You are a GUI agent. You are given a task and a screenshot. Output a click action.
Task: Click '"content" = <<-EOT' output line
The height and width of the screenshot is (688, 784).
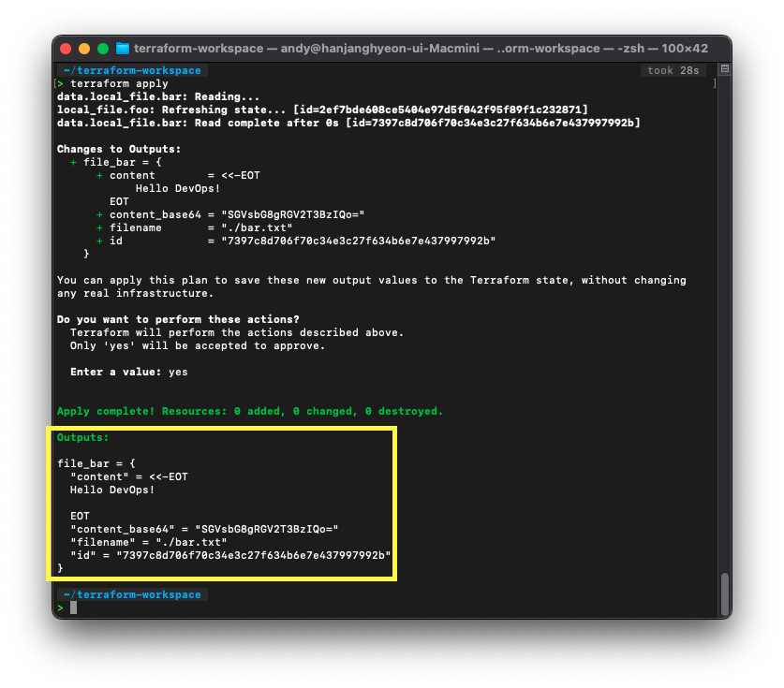coord(129,476)
